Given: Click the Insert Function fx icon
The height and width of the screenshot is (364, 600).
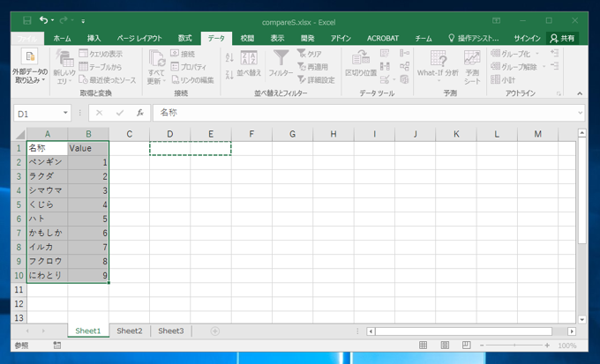Looking at the screenshot, I should click(140, 113).
